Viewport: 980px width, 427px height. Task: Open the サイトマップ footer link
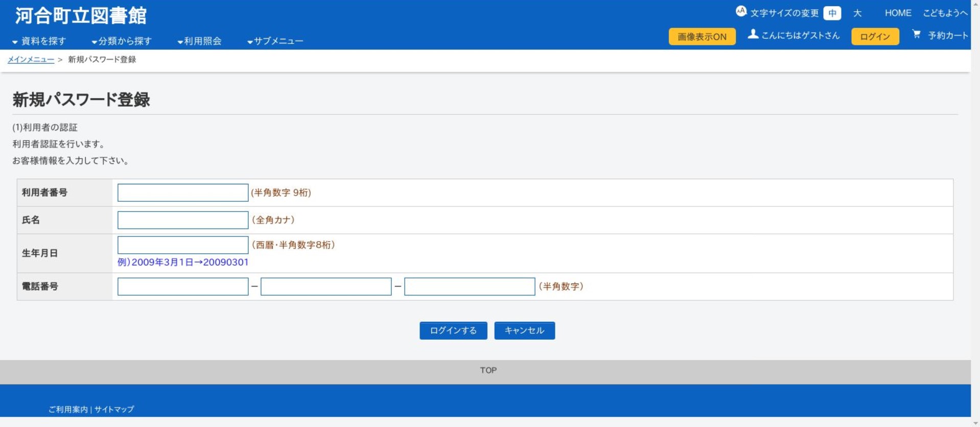(114, 410)
